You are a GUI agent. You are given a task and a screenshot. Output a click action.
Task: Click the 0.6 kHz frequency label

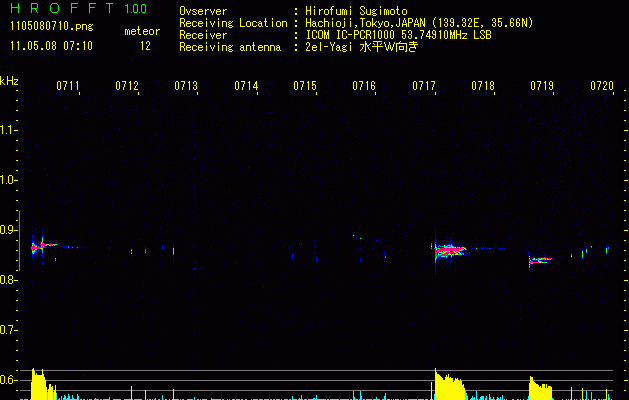coord(8,380)
